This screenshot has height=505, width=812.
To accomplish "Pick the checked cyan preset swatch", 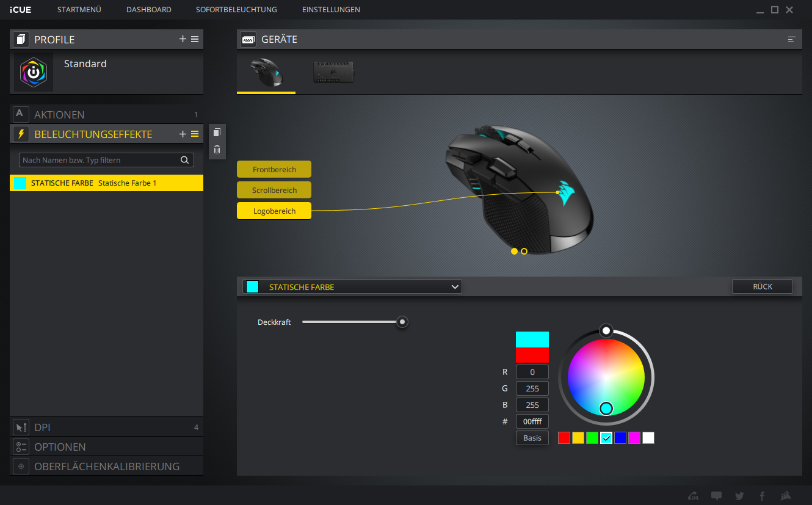I will (606, 438).
